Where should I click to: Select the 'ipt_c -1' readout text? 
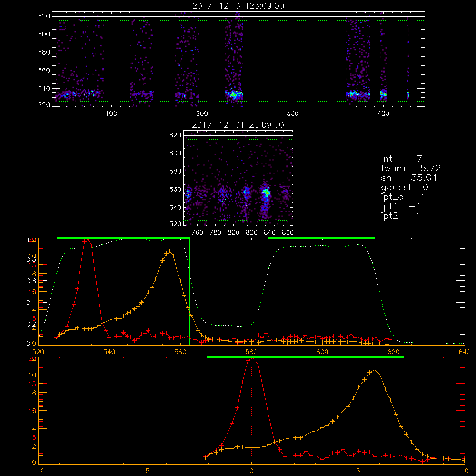(x=403, y=197)
